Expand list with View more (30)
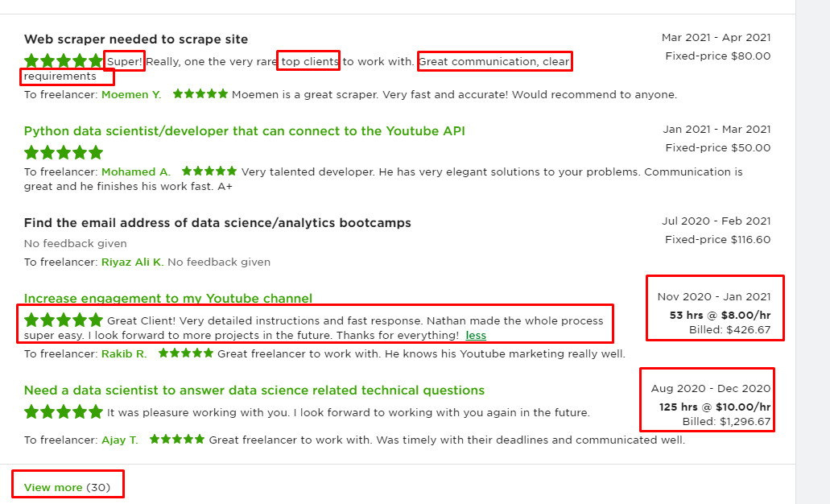 pyautogui.click(x=68, y=488)
